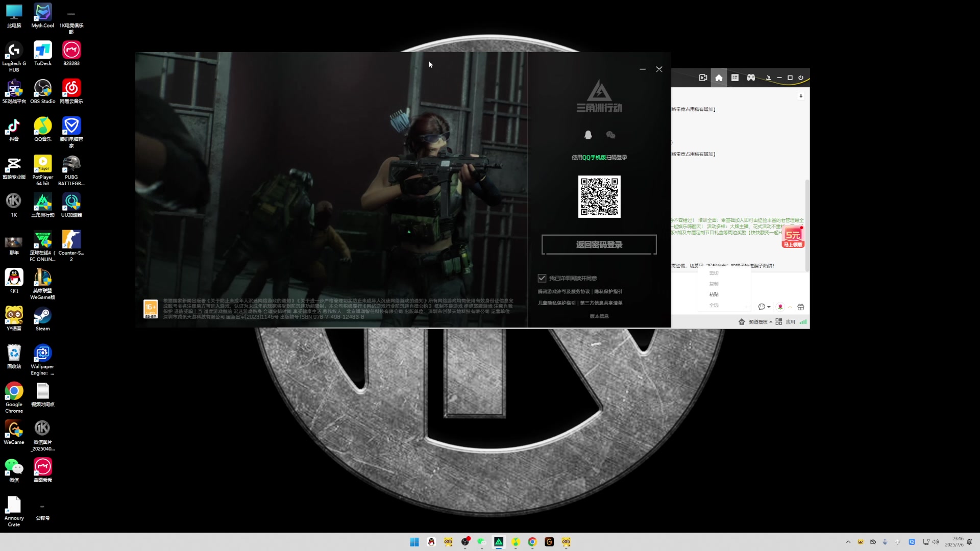Open gamepad icon in YY toolbar
The height and width of the screenshot is (551, 980).
pos(751,78)
